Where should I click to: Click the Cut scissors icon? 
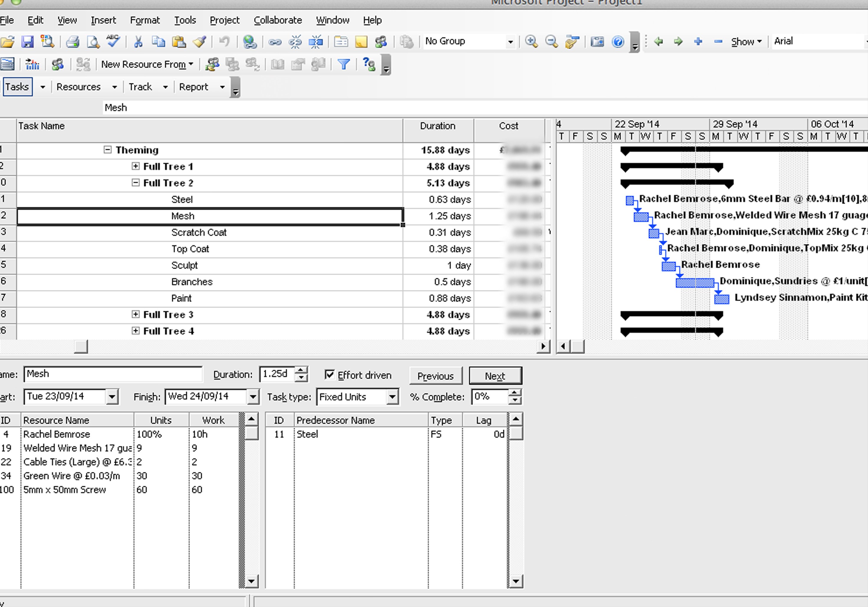tap(138, 42)
